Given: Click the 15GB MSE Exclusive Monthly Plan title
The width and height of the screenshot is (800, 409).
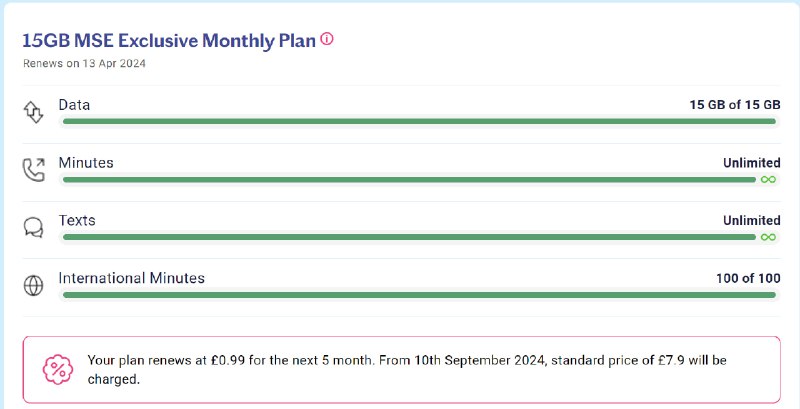Looking at the screenshot, I should pos(169,41).
